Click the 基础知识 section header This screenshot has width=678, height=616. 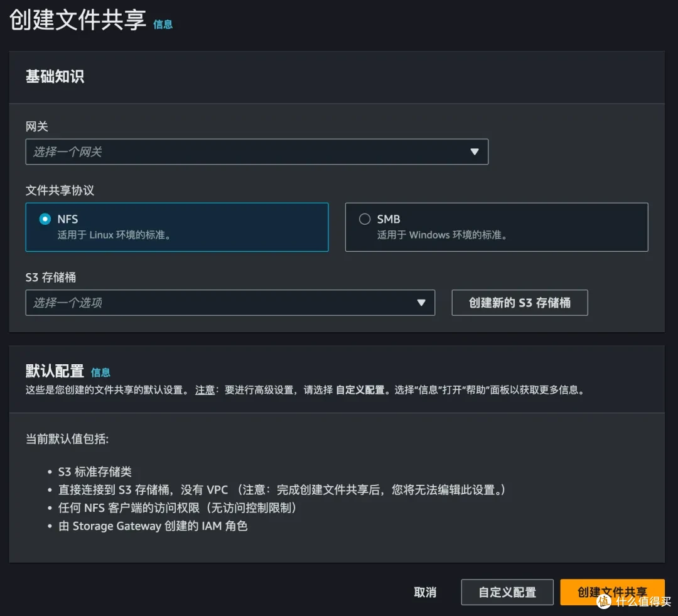pyautogui.click(x=55, y=77)
